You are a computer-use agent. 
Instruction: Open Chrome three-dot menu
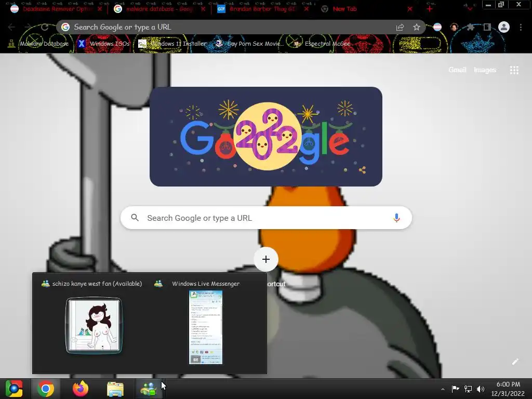click(521, 27)
